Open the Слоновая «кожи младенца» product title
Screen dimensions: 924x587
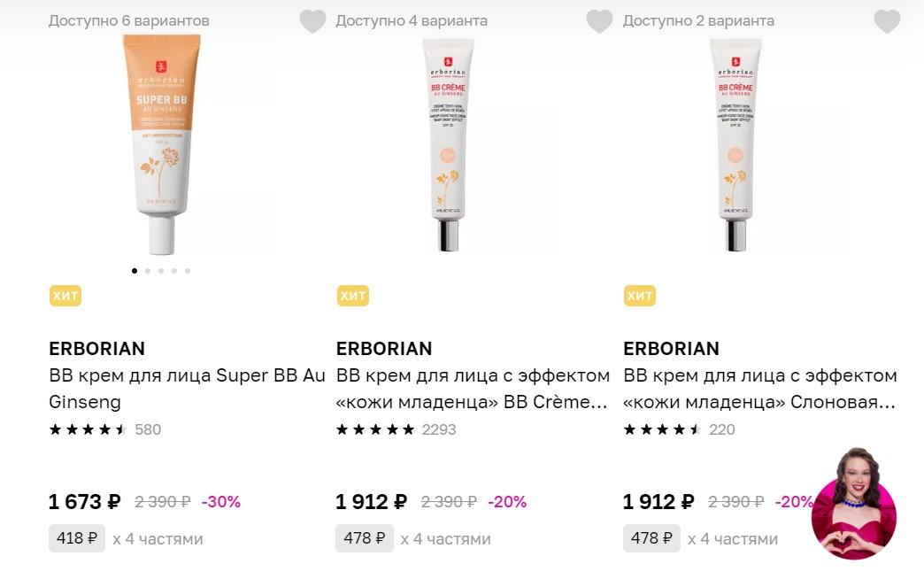pos(759,388)
